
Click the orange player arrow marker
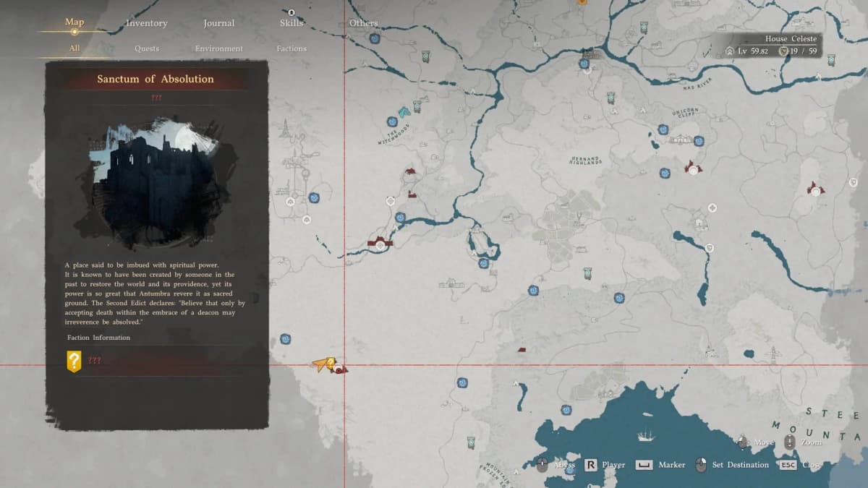coord(319,365)
